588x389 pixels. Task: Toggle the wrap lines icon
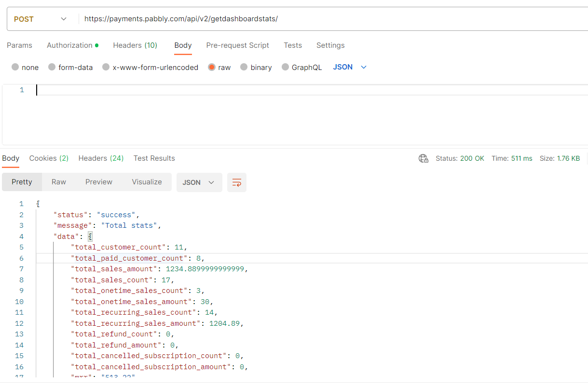tap(237, 182)
